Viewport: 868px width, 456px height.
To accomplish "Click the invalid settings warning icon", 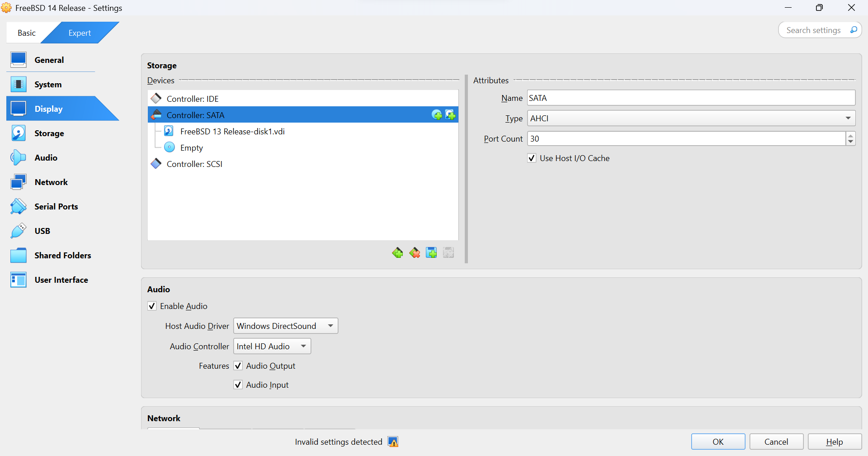I will 393,442.
